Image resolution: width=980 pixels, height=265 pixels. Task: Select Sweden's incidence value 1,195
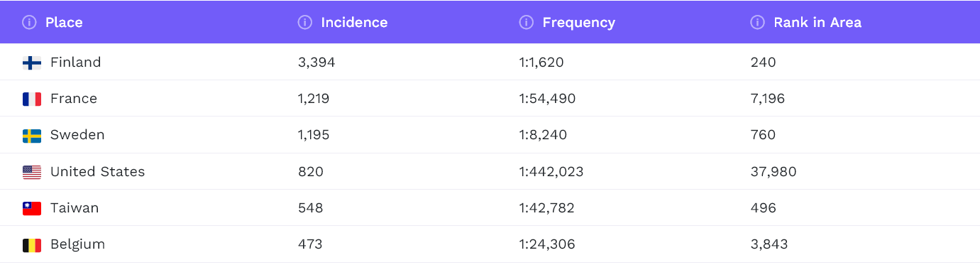314,135
